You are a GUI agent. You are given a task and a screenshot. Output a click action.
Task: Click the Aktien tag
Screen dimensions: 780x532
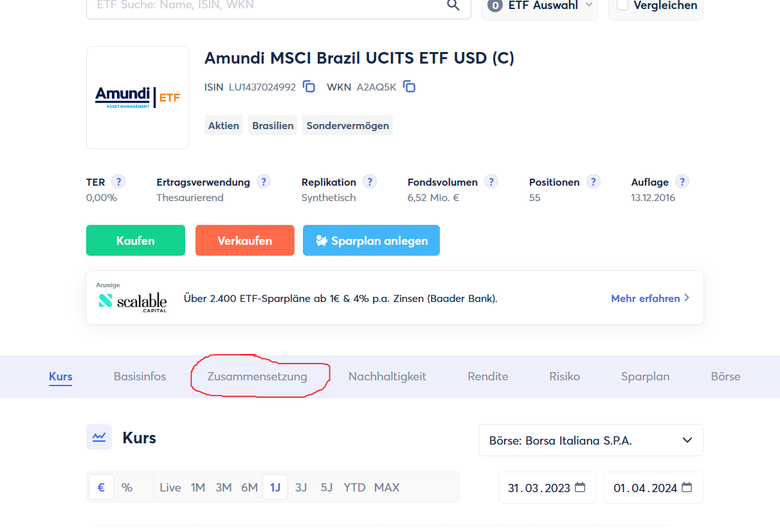click(224, 125)
